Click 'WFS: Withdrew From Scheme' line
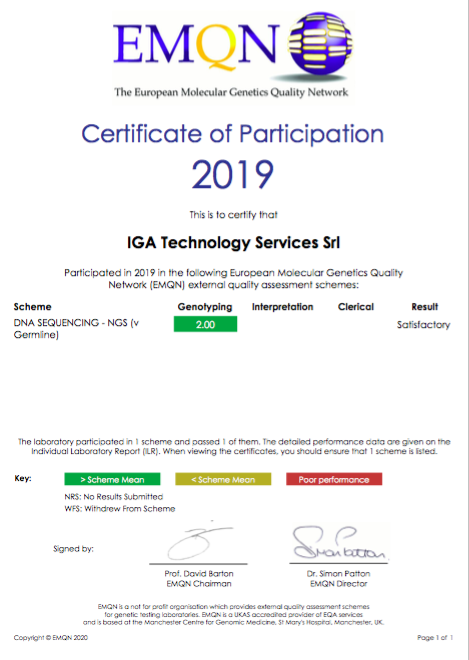The height and width of the screenshot is (660, 469). [120, 508]
